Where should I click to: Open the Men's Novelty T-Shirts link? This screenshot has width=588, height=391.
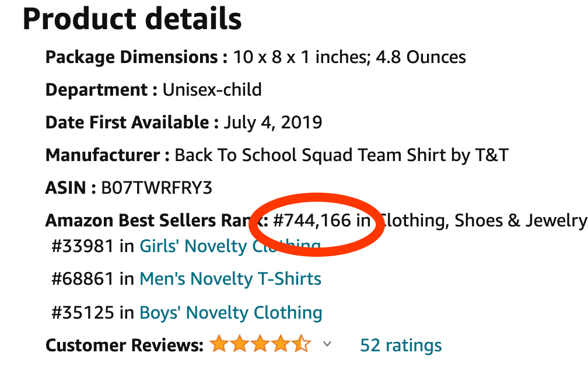[230, 279]
